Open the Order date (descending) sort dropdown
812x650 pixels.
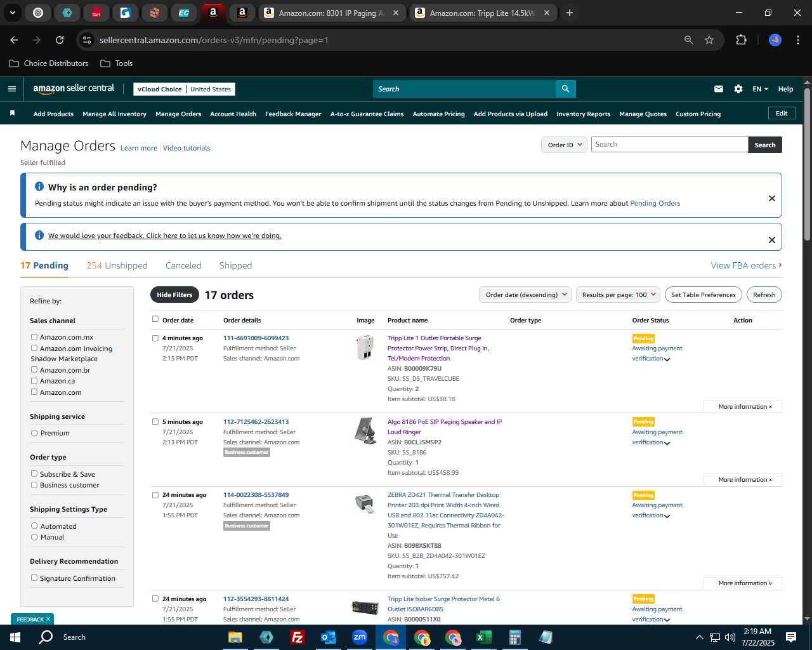(525, 295)
